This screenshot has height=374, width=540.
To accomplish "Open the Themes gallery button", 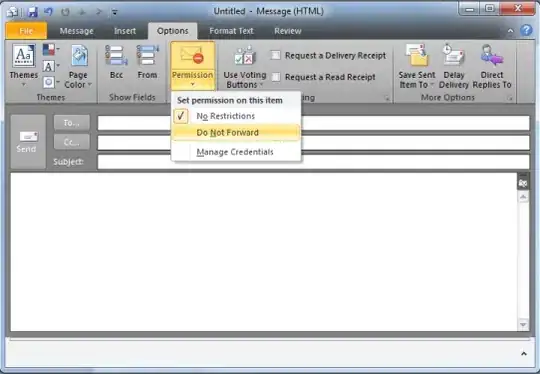I will (24, 65).
